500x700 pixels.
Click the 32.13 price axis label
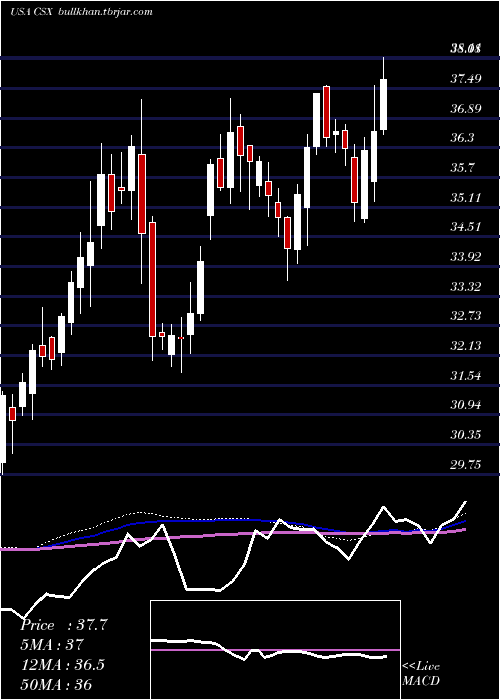click(x=466, y=346)
